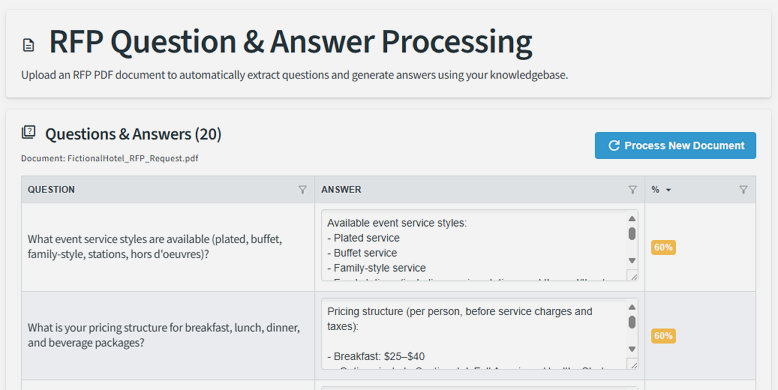
Task: Click 'Breakfast: $25–$40' line in answer
Action: click(x=376, y=356)
